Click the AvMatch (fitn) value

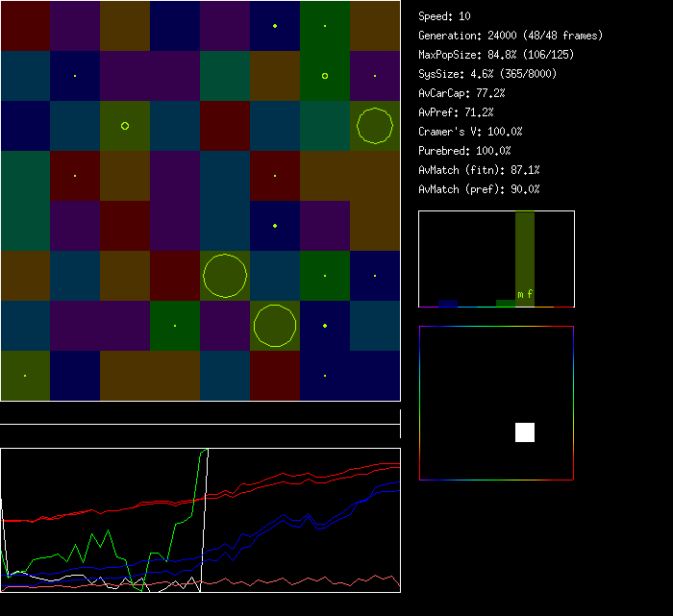479,170
